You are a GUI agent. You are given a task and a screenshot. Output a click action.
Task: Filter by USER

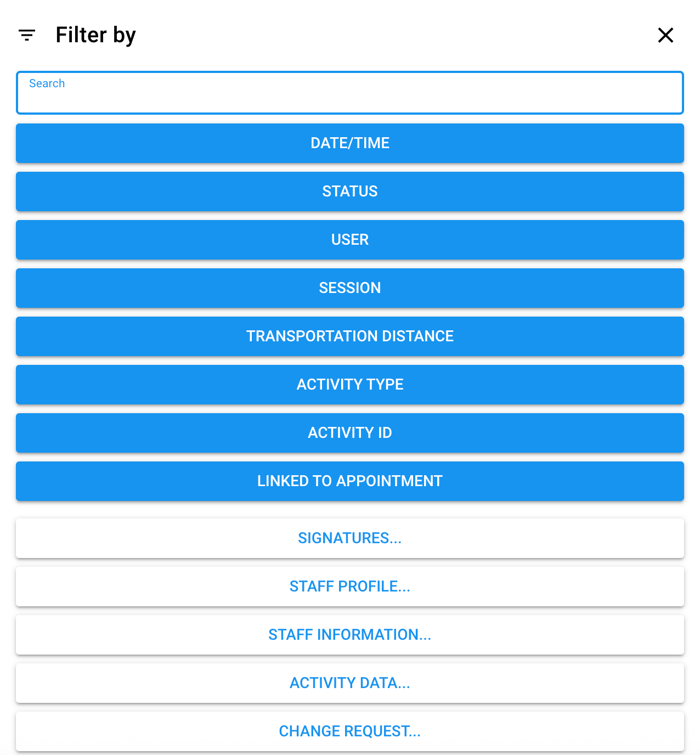[x=349, y=240]
